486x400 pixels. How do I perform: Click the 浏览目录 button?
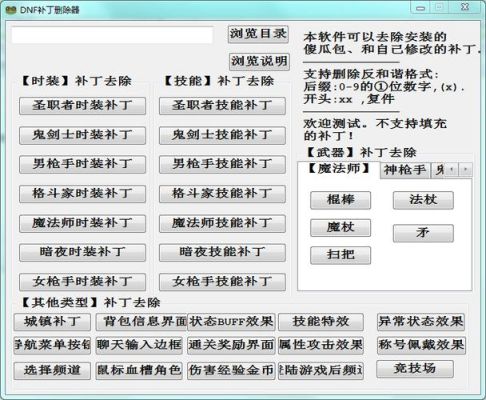pos(258,34)
